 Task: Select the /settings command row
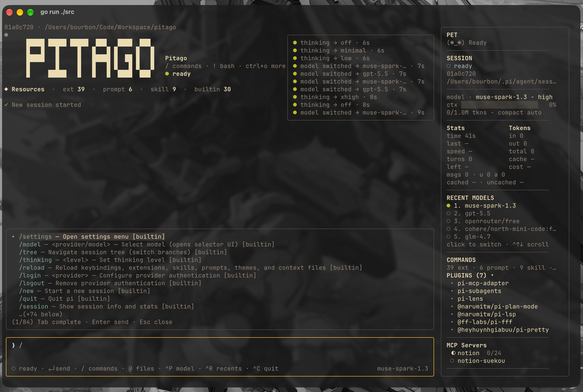click(92, 236)
